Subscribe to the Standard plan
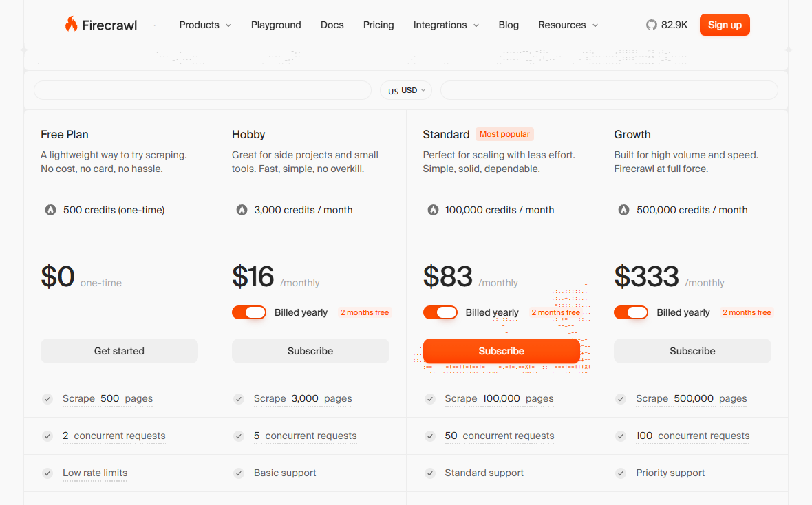812x505 pixels. coord(502,350)
